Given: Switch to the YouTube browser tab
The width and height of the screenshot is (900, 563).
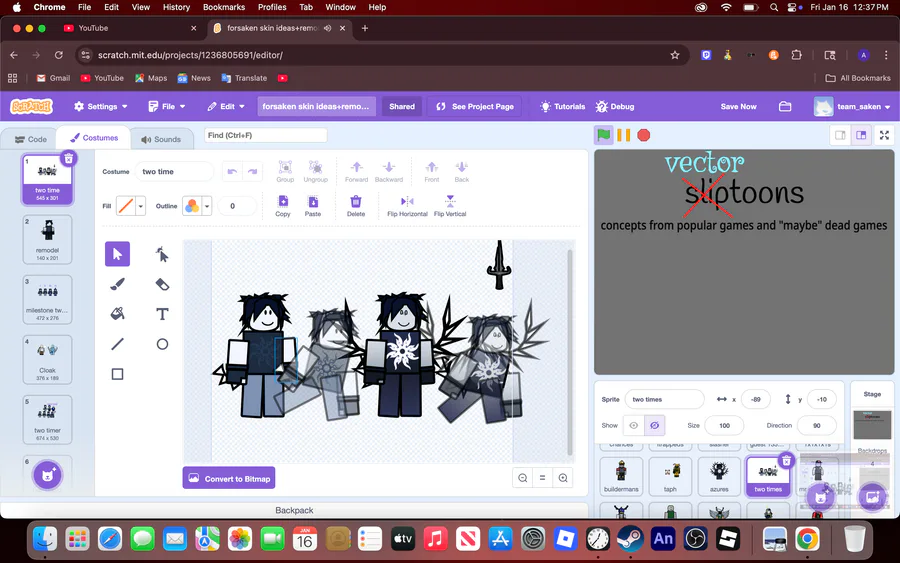Looking at the screenshot, I should pyautogui.click(x=129, y=28).
